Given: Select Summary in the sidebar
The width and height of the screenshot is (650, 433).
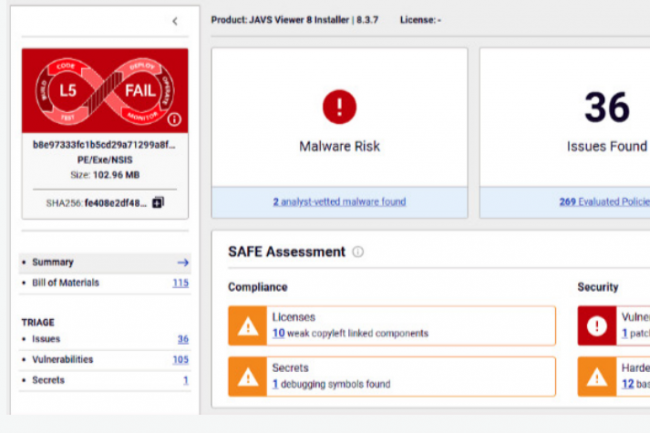Looking at the screenshot, I should (52, 262).
